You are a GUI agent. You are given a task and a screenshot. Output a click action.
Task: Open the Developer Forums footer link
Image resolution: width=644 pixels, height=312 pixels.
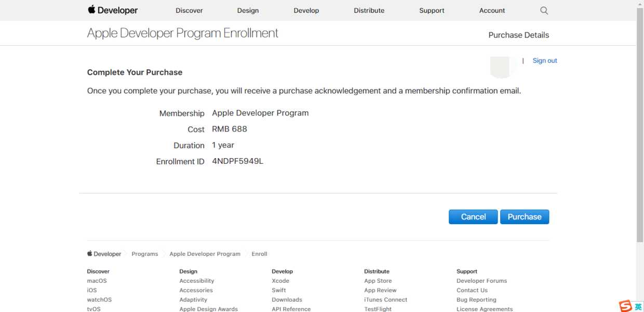[x=482, y=281]
